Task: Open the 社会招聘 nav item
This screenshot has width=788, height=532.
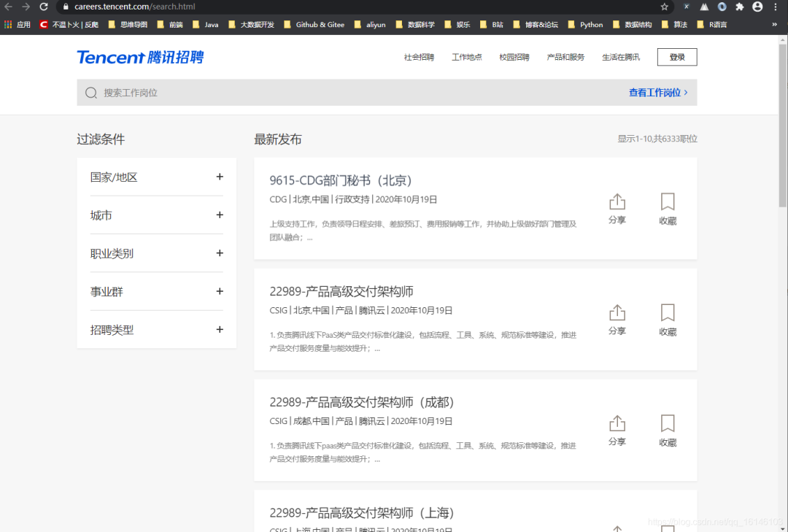Action: pos(419,58)
